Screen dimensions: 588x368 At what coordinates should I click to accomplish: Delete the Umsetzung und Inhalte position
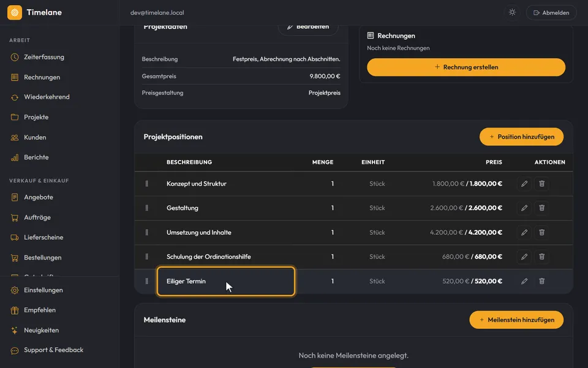click(x=542, y=232)
